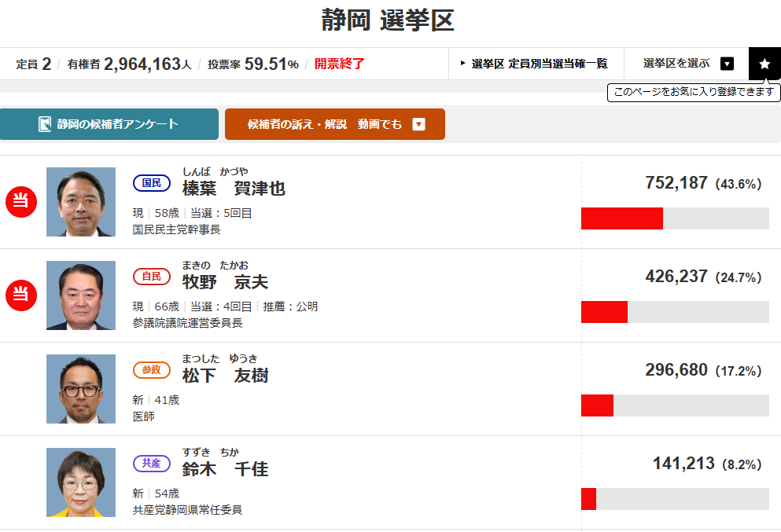Open 選挙区 定員別当選当確一覧 link
781x532 pixels.
click(x=534, y=64)
